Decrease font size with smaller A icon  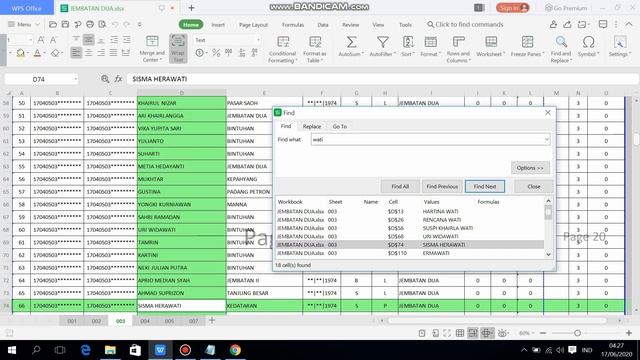pyautogui.click(x=53, y=40)
